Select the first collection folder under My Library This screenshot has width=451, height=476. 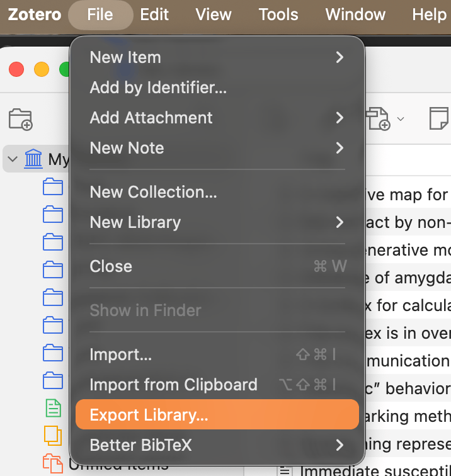coord(53,186)
